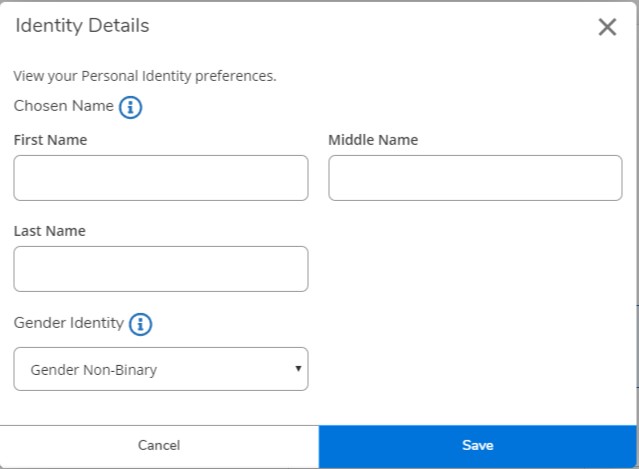Close the Identity Details dialog with X
This screenshot has width=639, height=469.
tap(607, 27)
